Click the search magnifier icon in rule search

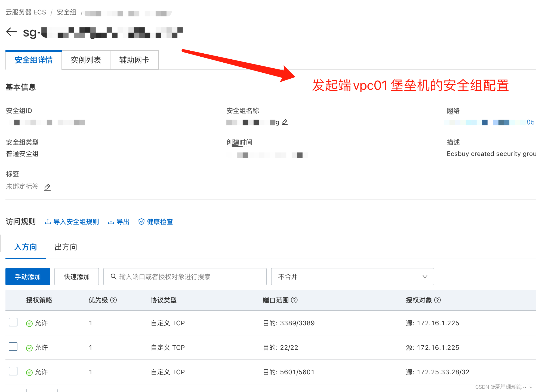pos(113,277)
